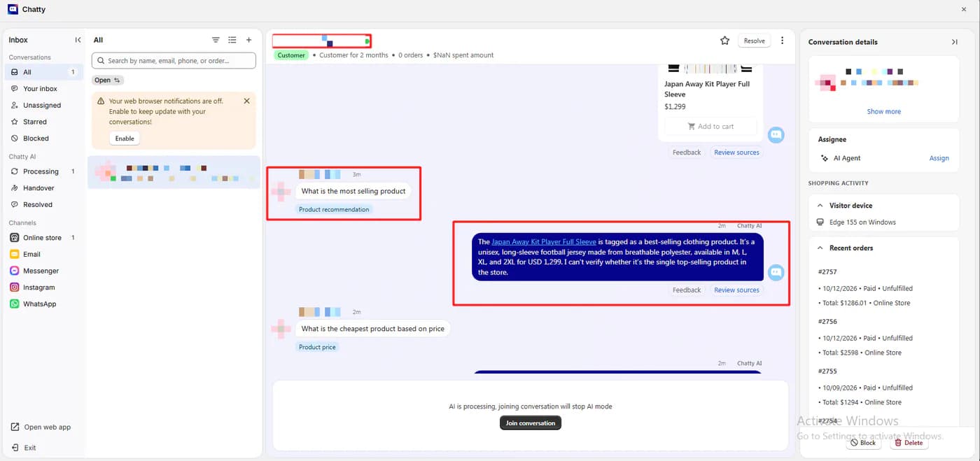Viewport: 980px width, 461px height.
Task: Review sources for the product card reply
Action: 736,153
